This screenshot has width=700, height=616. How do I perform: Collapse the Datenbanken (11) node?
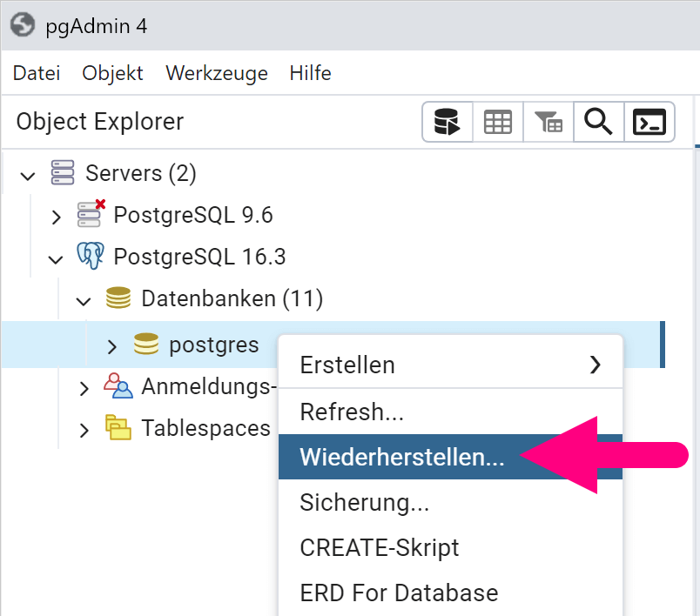coord(84,301)
